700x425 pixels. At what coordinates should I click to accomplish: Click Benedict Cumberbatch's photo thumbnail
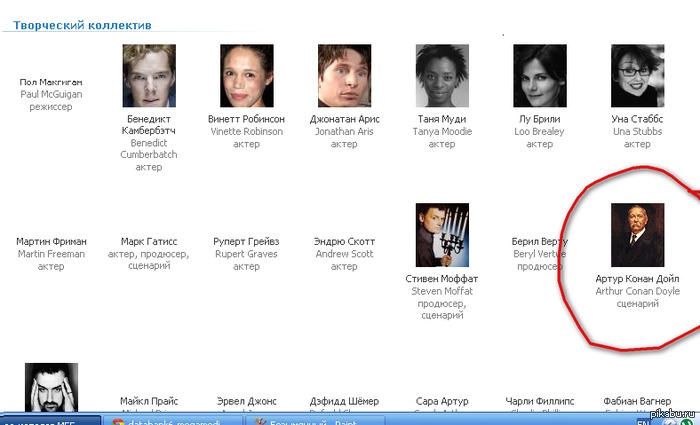tap(149, 77)
